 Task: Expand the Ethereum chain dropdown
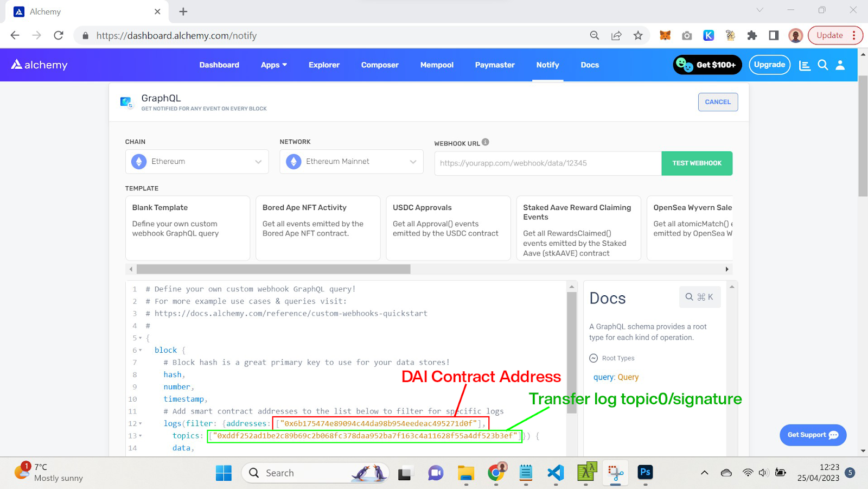click(197, 162)
